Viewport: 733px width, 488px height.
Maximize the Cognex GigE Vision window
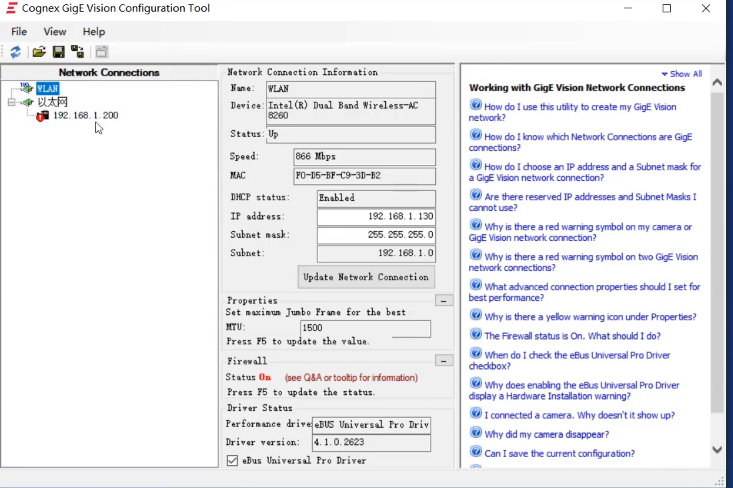[x=667, y=8]
